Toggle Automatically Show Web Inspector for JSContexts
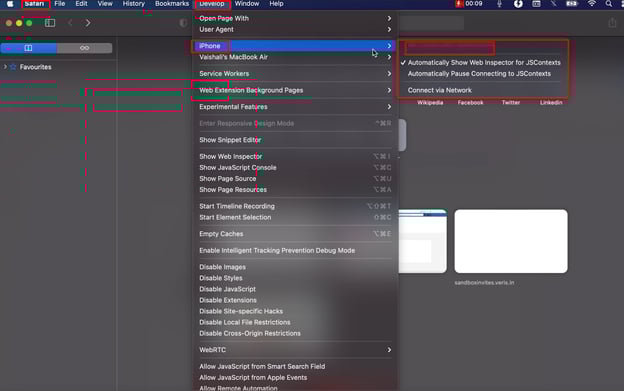The image size is (624, 391). [484, 62]
